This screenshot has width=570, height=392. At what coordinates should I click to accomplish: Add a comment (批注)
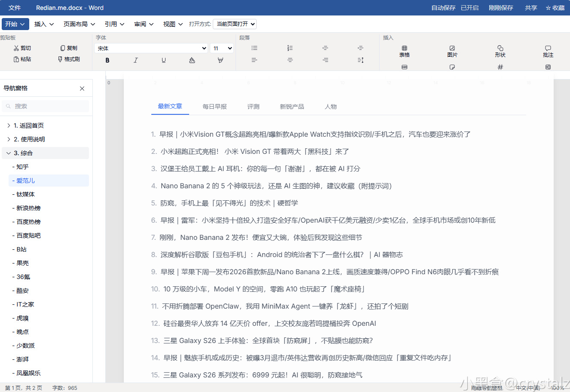coord(548,51)
